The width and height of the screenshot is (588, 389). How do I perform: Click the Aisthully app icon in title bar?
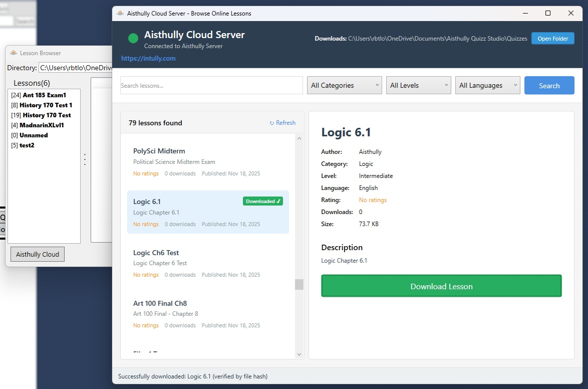coord(120,14)
